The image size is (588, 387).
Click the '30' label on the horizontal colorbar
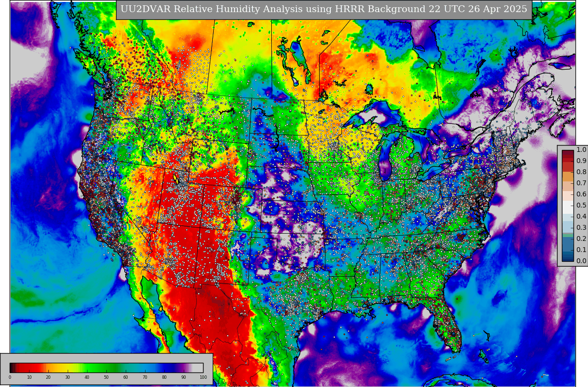tap(68, 377)
